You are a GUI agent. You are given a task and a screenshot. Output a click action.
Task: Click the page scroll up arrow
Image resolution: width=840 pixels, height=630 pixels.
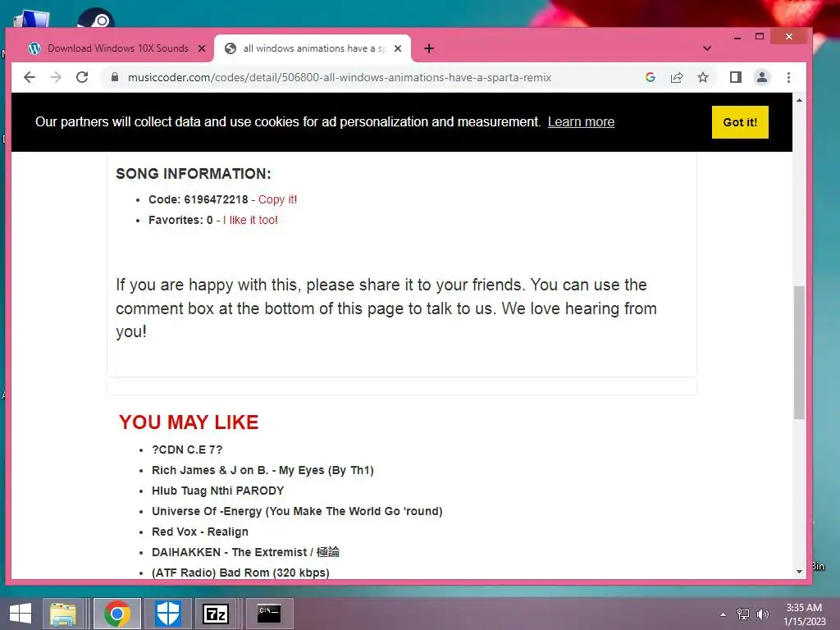[x=799, y=100]
